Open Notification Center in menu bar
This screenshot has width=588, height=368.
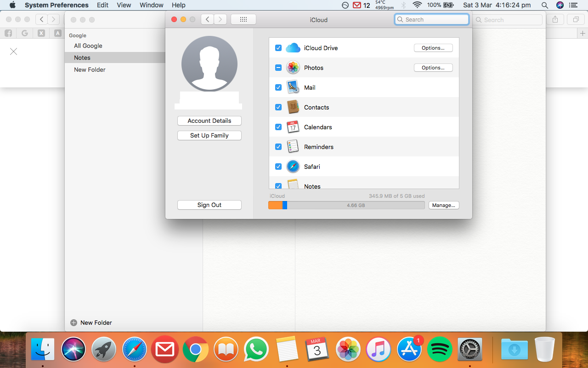pyautogui.click(x=573, y=5)
